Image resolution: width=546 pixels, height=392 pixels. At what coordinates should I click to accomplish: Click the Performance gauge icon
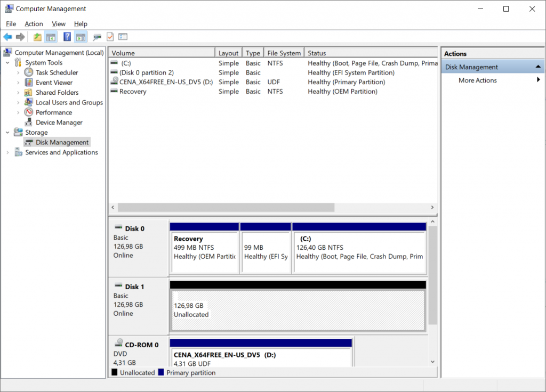pos(29,112)
